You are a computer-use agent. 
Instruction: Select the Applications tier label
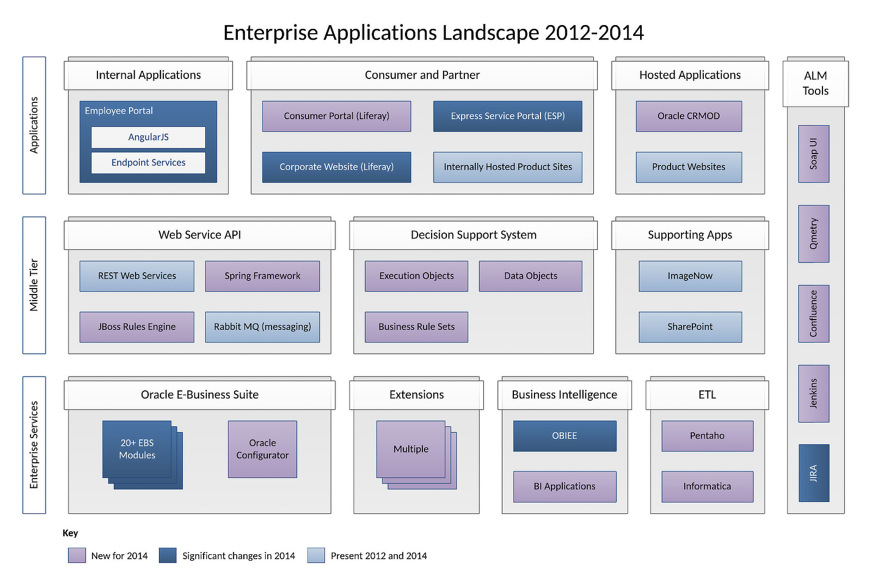point(34,125)
